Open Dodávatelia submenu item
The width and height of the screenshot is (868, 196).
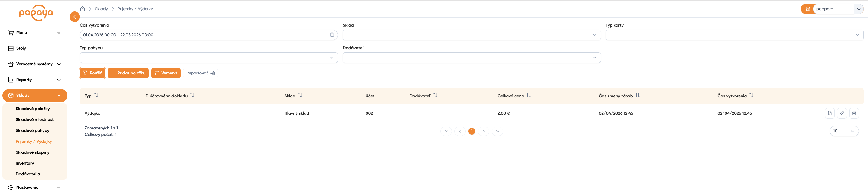(x=28, y=174)
